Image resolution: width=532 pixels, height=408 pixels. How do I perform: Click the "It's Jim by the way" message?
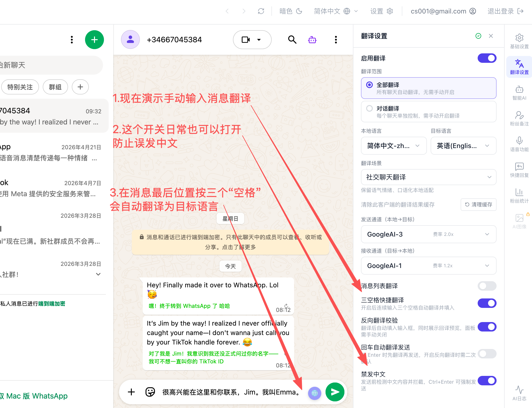[218, 343]
